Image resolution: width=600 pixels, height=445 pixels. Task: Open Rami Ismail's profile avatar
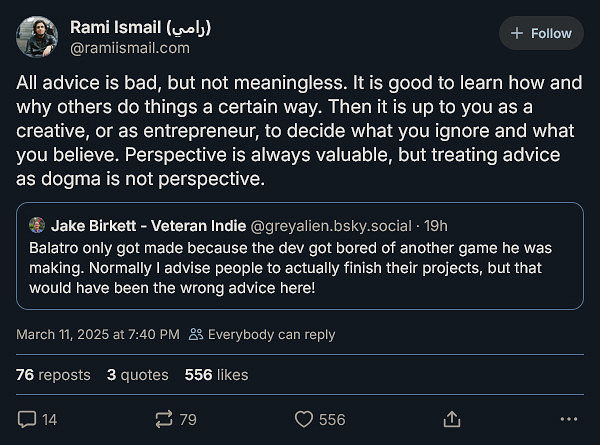click(36, 37)
